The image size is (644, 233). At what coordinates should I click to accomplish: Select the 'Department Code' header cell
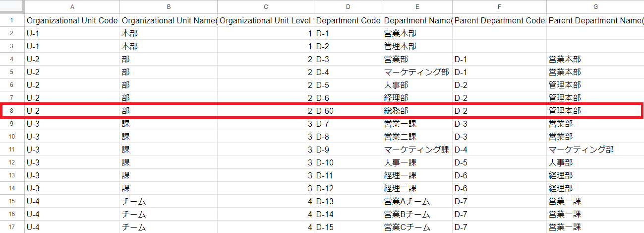348,21
